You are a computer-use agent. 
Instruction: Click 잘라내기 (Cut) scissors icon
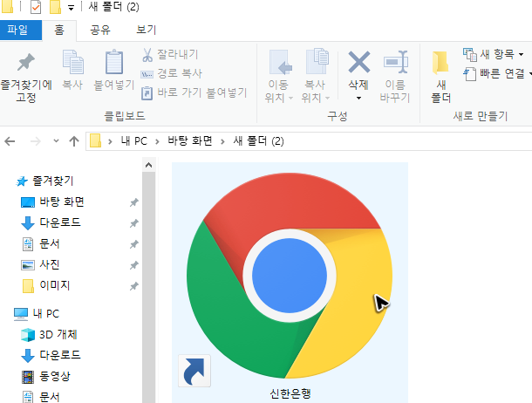(147, 55)
